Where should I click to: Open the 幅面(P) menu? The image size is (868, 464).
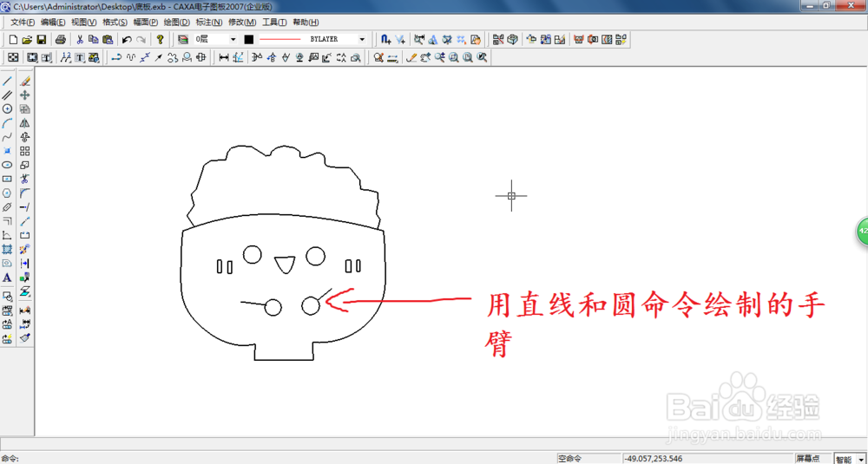pos(146,23)
